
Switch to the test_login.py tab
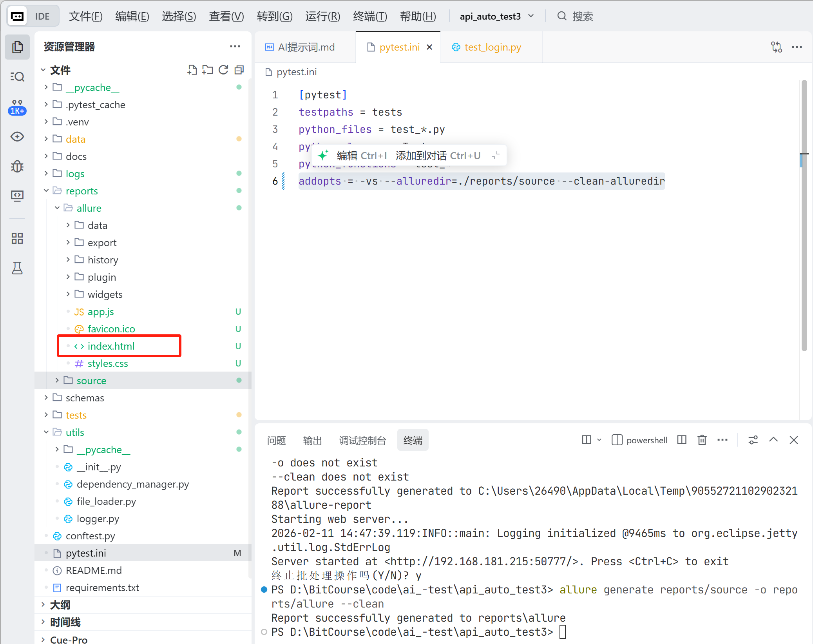pos(492,47)
